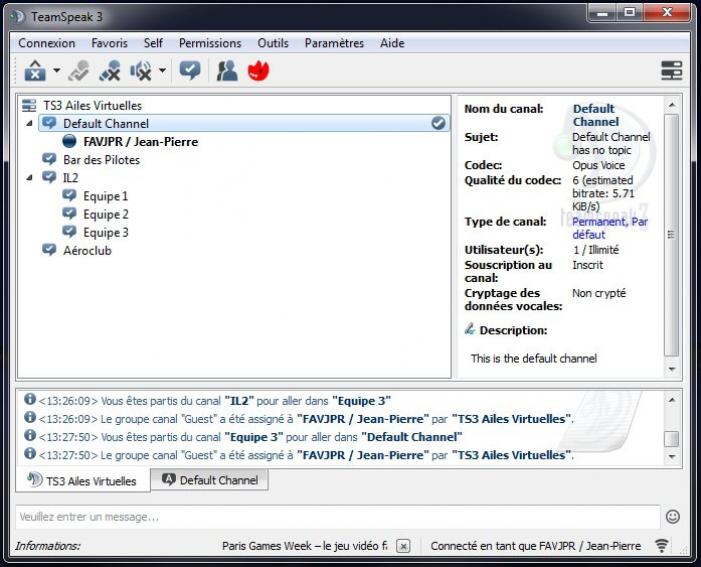Click the default channel checkmark badge
Image resolution: width=701 pixels, height=567 pixels.
tap(438, 123)
